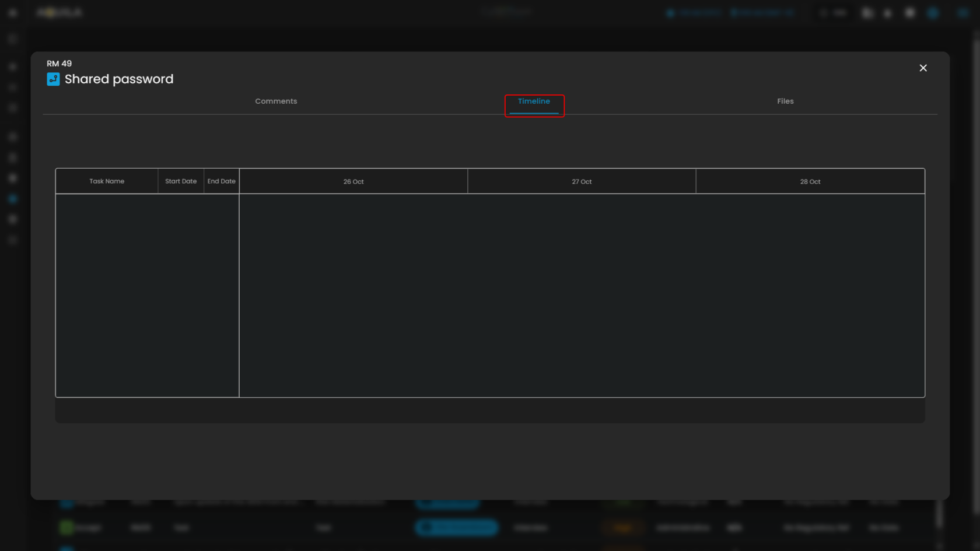The width and height of the screenshot is (980, 551).
Task: Open the Files tab
Action: pos(785,101)
